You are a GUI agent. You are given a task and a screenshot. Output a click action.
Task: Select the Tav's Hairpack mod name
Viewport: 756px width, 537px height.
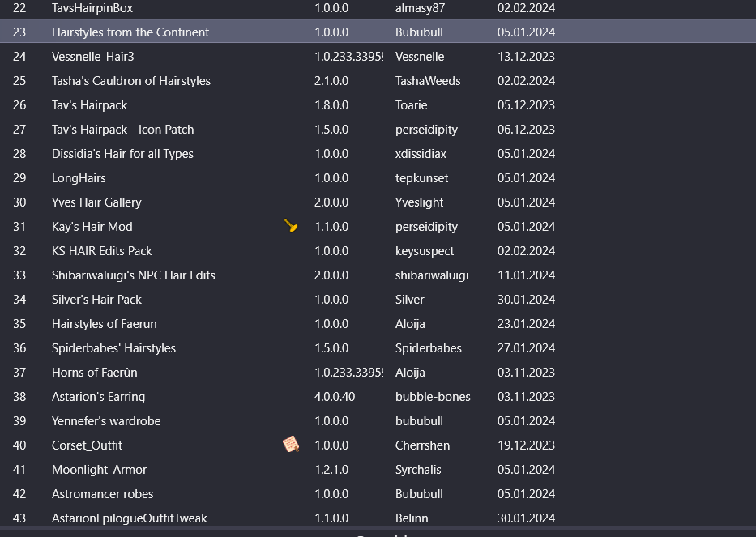89,105
